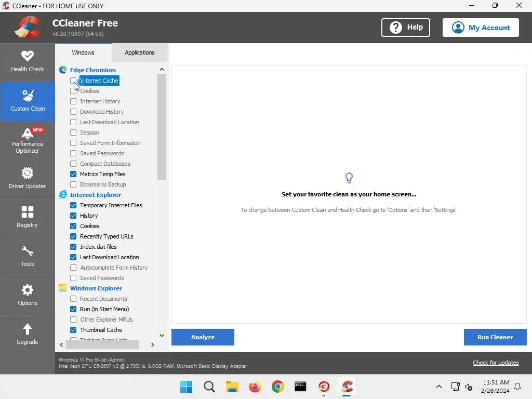Open taskbar Search
Image resolution: width=532 pixels, height=399 pixels.
(209, 387)
